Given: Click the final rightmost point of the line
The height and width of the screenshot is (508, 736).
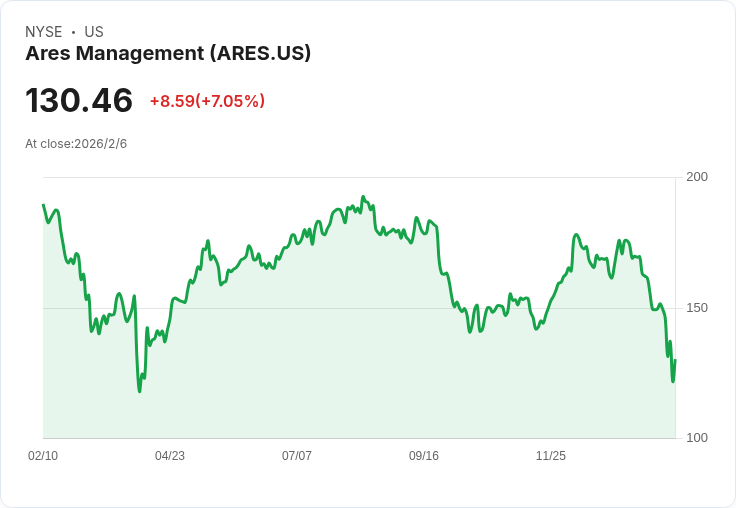Looking at the screenshot, I should 675,360.
